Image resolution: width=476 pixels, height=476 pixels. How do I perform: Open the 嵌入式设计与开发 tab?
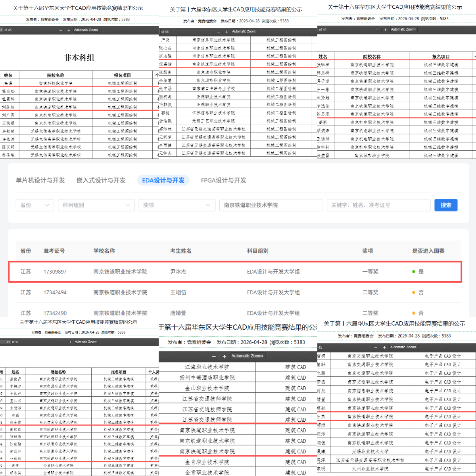pyautogui.click(x=101, y=180)
